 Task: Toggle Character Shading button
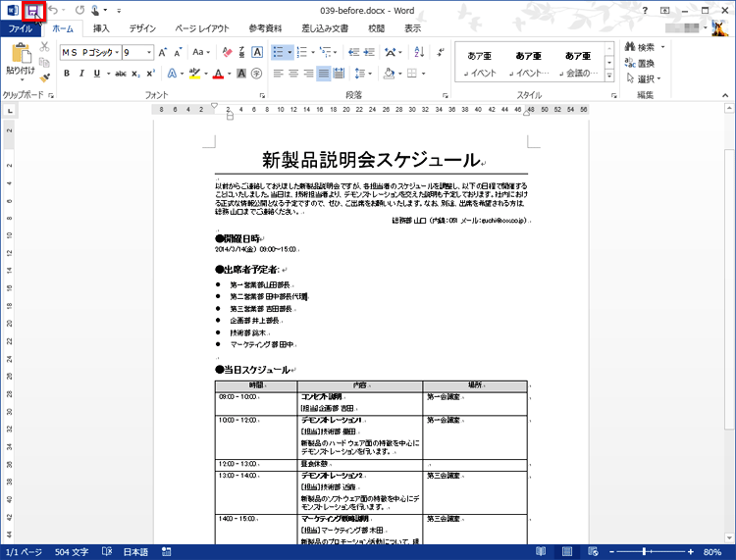coord(241,74)
